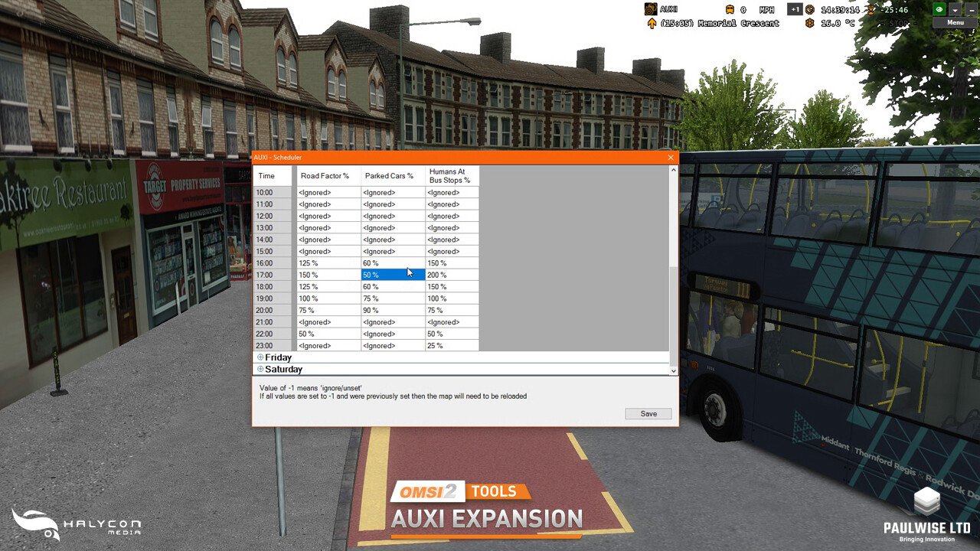Select the 20:00 Parked Cars 90 % cell
980x551 pixels.
click(393, 310)
